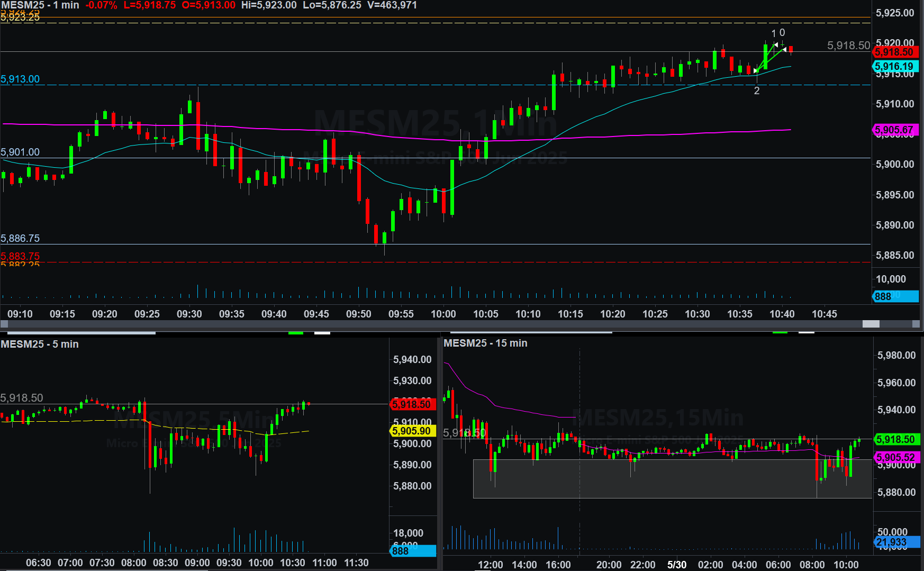Click the left end button of the chart scrollbar

coord(4,324)
